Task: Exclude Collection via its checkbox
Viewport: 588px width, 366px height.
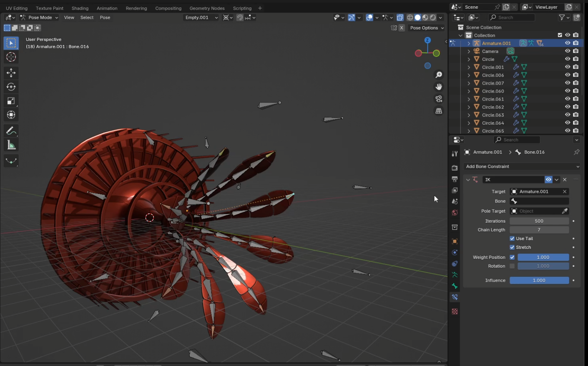Action: click(x=560, y=35)
